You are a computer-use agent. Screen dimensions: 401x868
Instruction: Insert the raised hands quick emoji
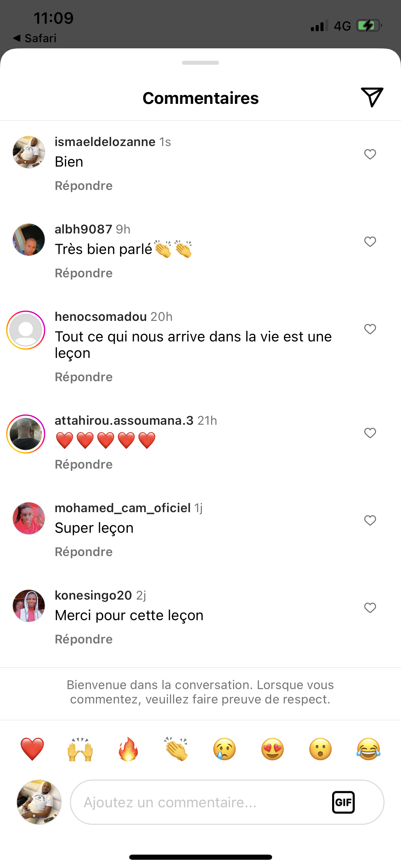point(80,749)
